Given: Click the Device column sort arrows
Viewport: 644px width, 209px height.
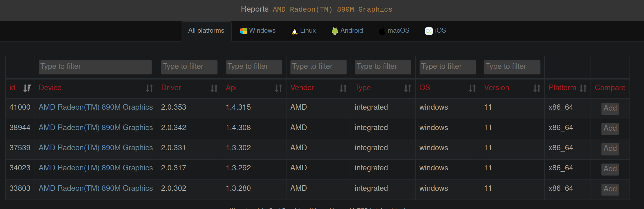Looking at the screenshot, I should 149,88.
